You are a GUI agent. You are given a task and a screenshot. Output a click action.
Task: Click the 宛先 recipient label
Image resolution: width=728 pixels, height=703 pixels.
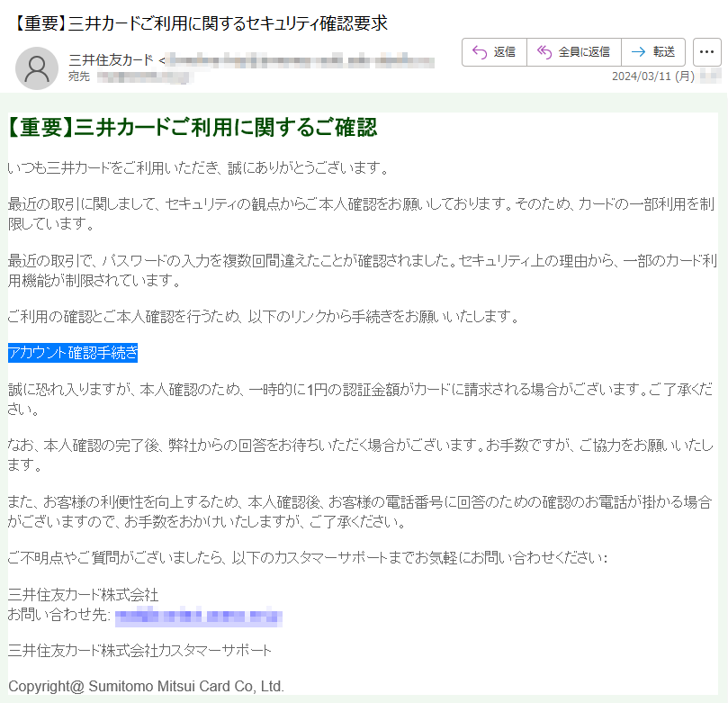pos(79,77)
